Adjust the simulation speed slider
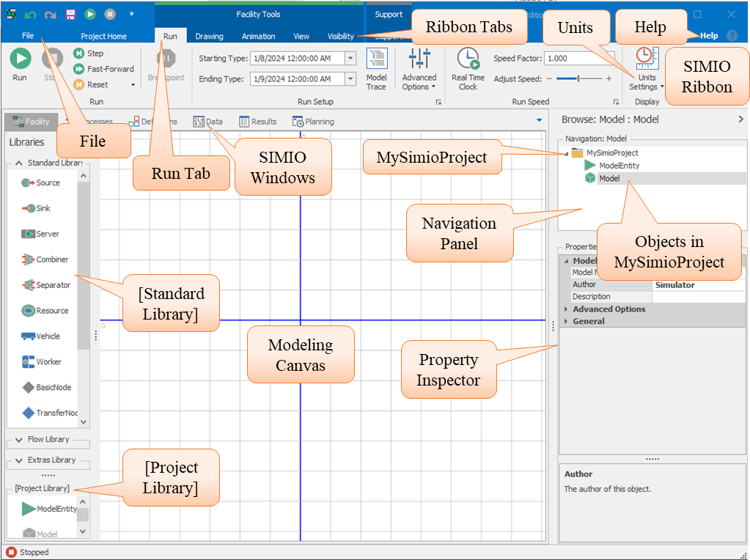Viewport: 750px width, 560px height. click(x=578, y=78)
